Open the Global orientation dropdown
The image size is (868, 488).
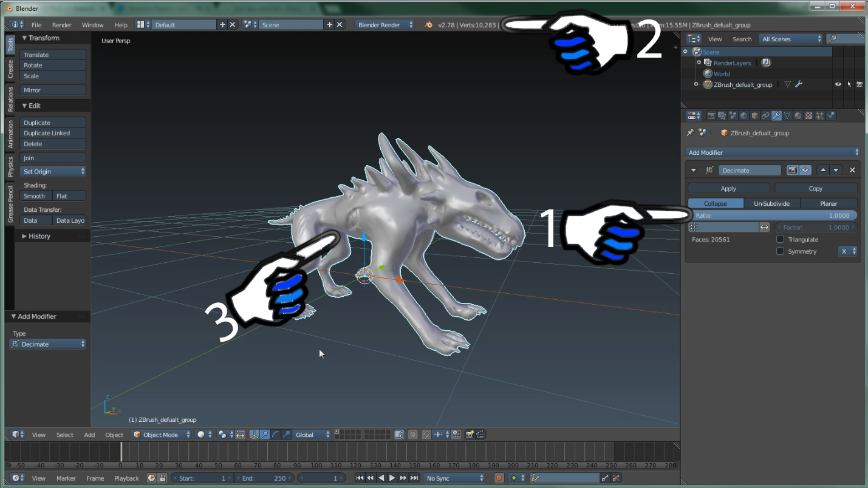(x=312, y=435)
